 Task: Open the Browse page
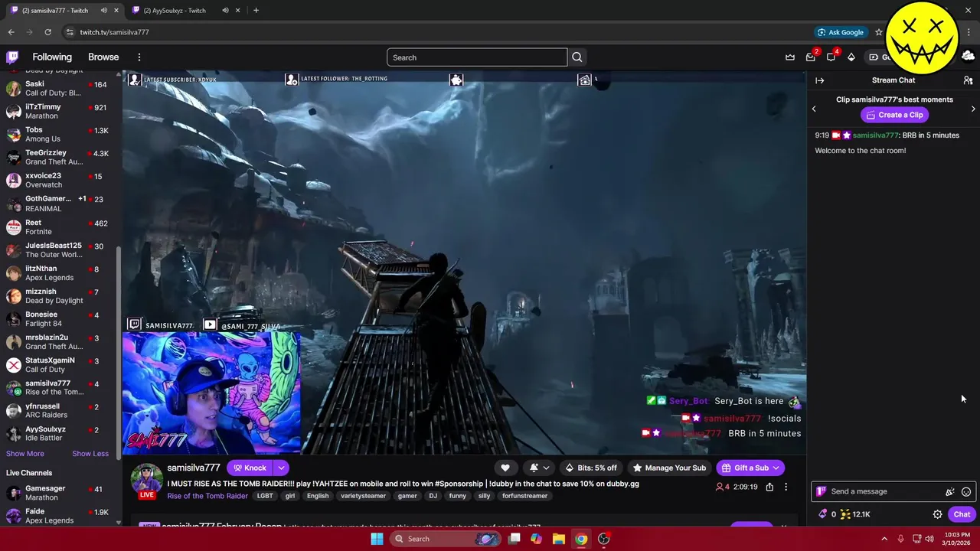click(103, 57)
